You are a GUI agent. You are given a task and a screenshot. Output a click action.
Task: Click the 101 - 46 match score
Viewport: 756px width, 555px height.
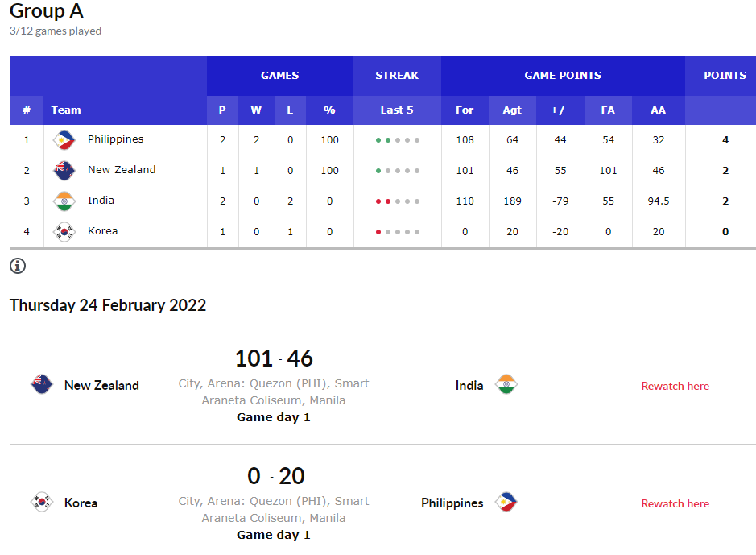tap(274, 358)
